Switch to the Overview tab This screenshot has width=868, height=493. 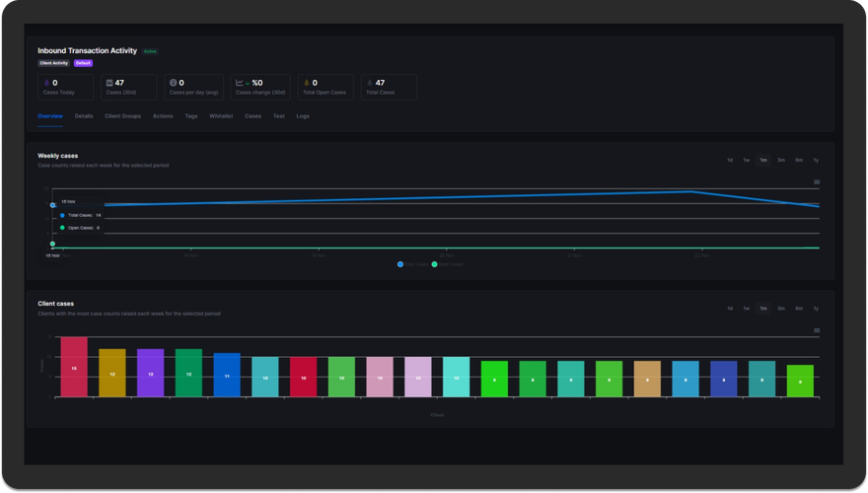tap(50, 116)
